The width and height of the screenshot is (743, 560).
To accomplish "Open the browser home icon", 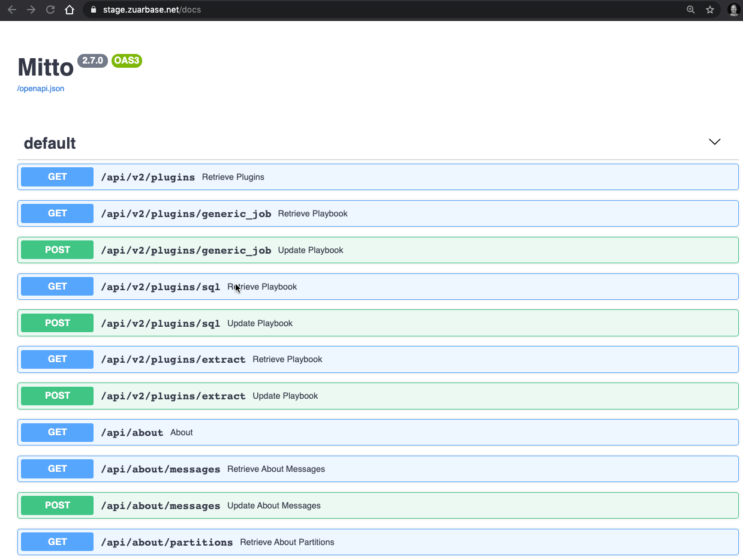I will click(x=70, y=10).
